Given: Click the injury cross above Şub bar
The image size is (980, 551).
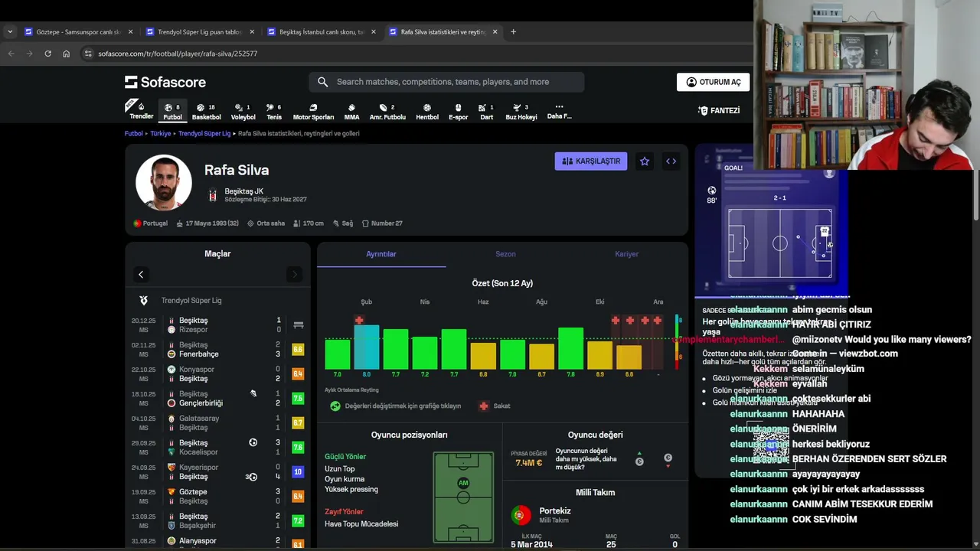Looking at the screenshot, I should pyautogui.click(x=359, y=320).
